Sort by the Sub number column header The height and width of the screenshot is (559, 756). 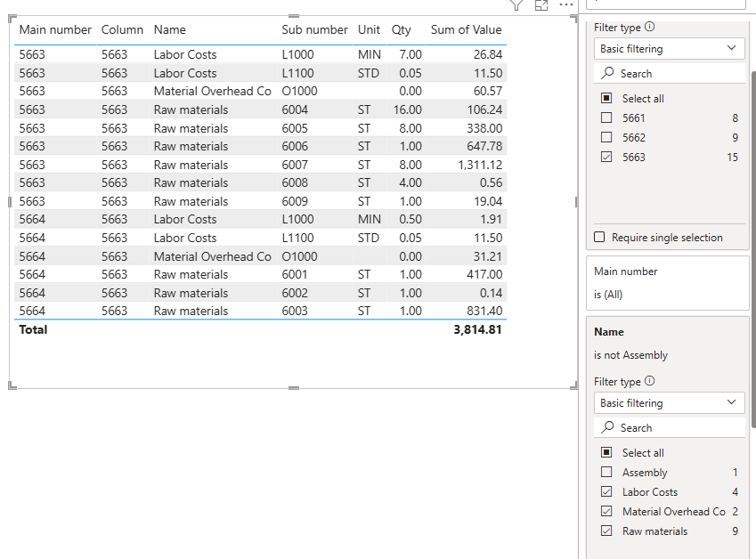click(314, 30)
